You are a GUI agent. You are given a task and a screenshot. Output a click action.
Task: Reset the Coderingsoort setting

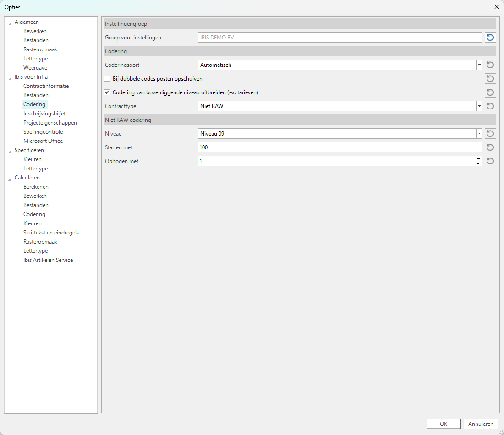[x=490, y=65]
